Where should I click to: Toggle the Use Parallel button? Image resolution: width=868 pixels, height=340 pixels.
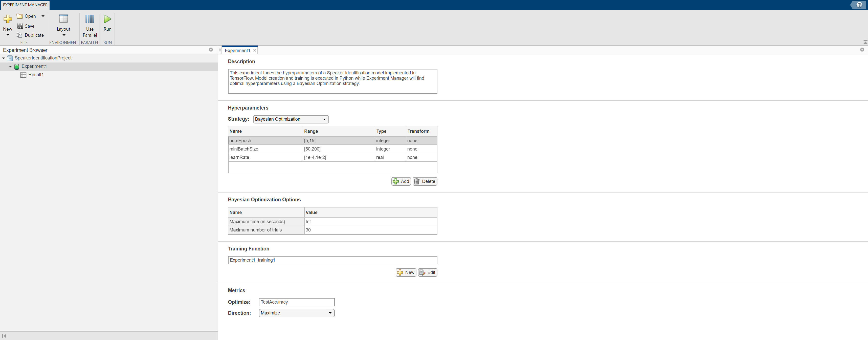90,19
